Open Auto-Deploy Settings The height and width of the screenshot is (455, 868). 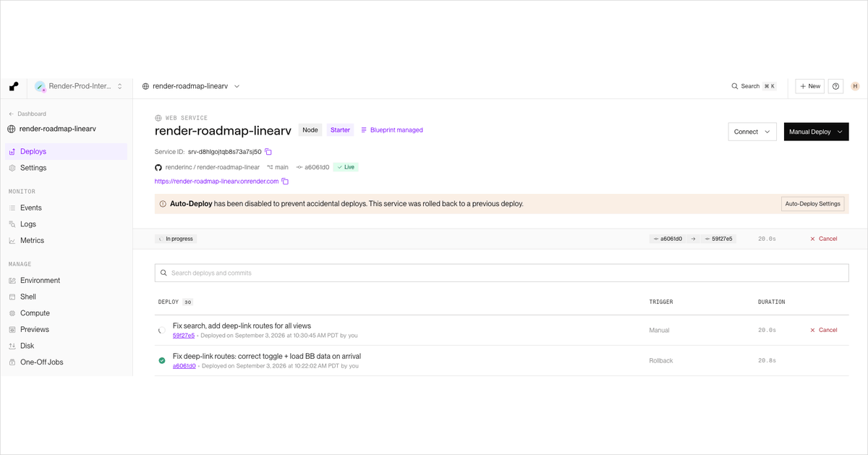pyautogui.click(x=812, y=204)
